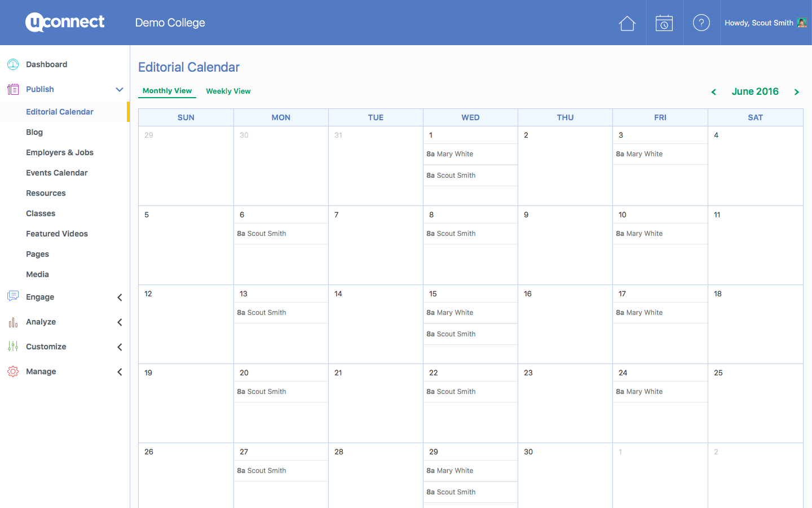The image size is (812, 508).
Task: Switch to Weekly View tab
Action: 228,91
